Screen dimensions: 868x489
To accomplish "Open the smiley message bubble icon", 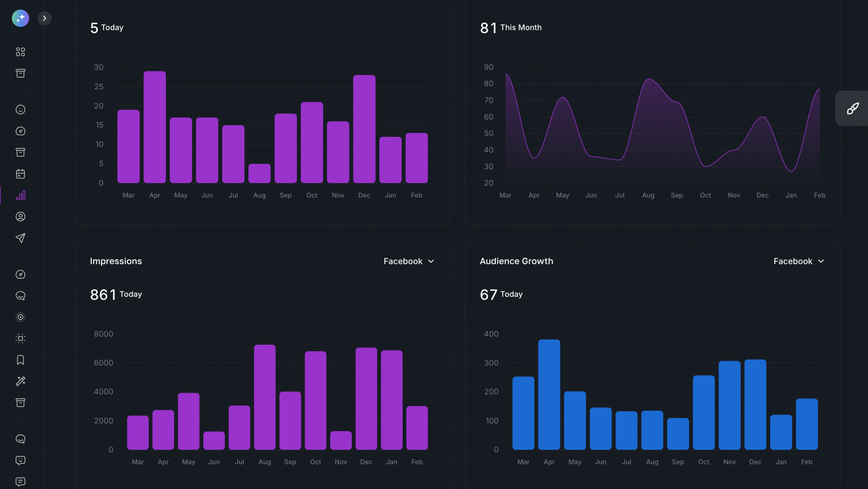I will point(21,460).
